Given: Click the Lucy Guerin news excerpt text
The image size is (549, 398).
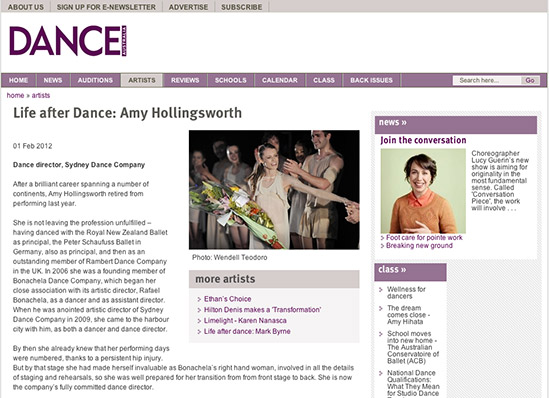Looking at the screenshot, I should [x=500, y=181].
